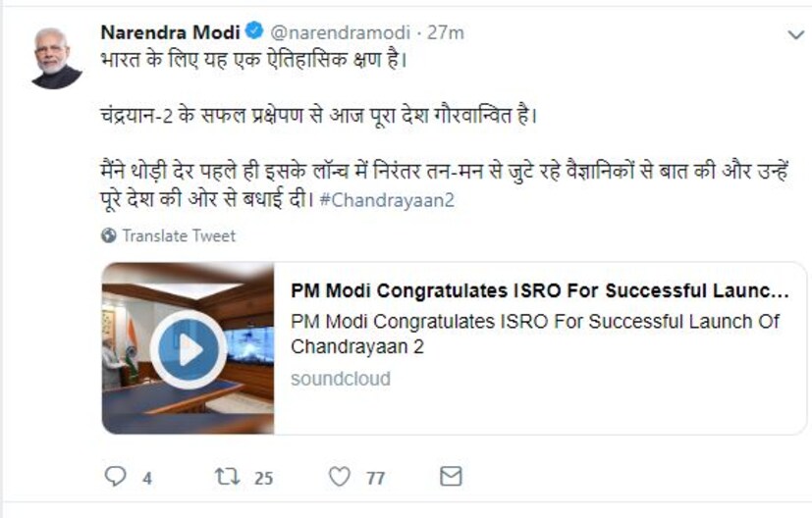Click the soundcloud source label
Screen dimensions: 812x518
340,379
